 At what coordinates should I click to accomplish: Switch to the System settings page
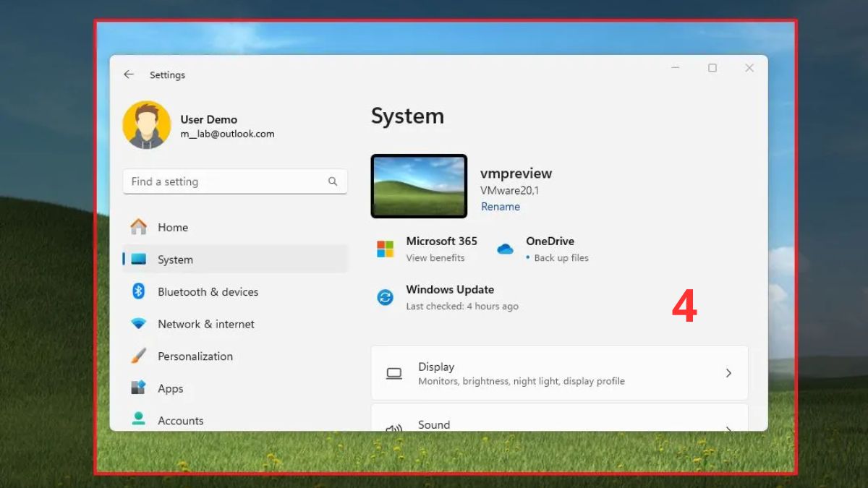pyautogui.click(x=175, y=259)
